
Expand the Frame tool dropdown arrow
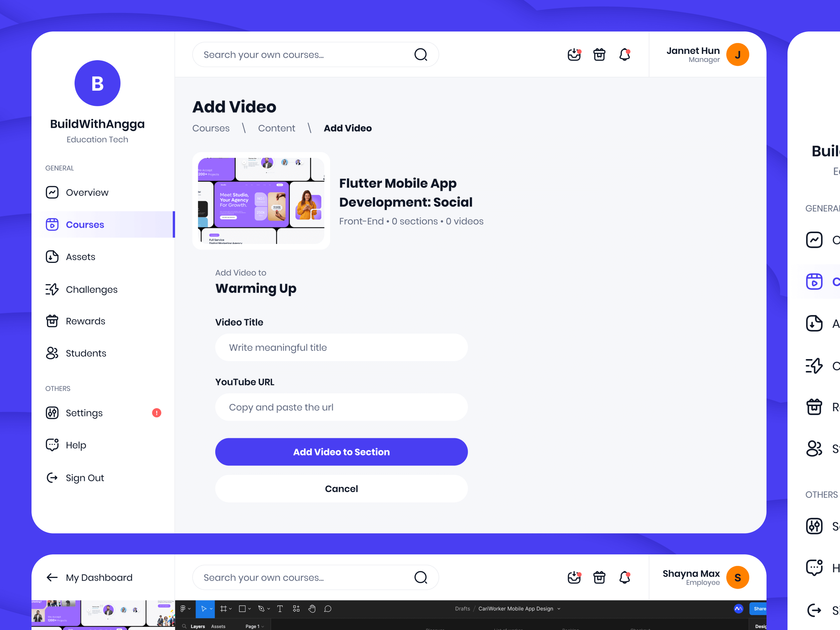click(231, 609)
